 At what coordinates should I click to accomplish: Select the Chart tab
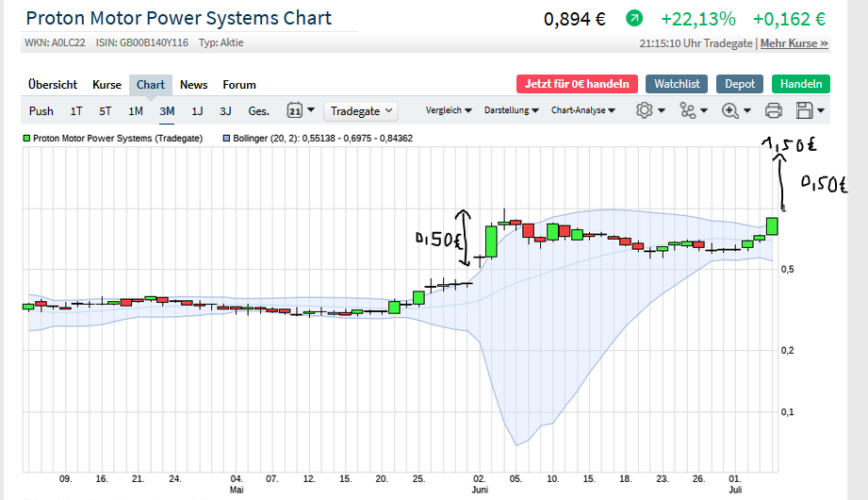[151, 85]
